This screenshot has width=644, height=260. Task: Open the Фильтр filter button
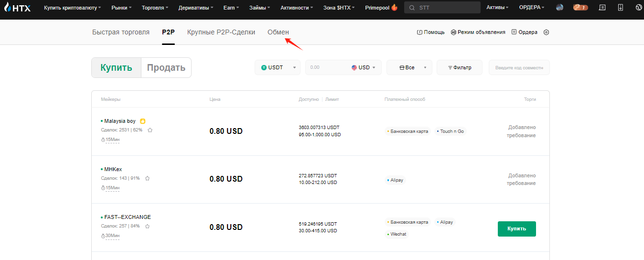(x=459, y=68)
